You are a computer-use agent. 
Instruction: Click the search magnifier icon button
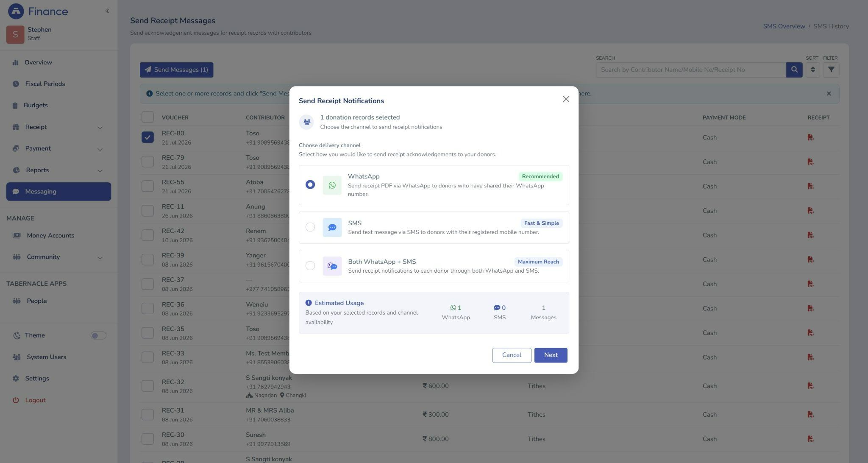[x=794, y=70]
